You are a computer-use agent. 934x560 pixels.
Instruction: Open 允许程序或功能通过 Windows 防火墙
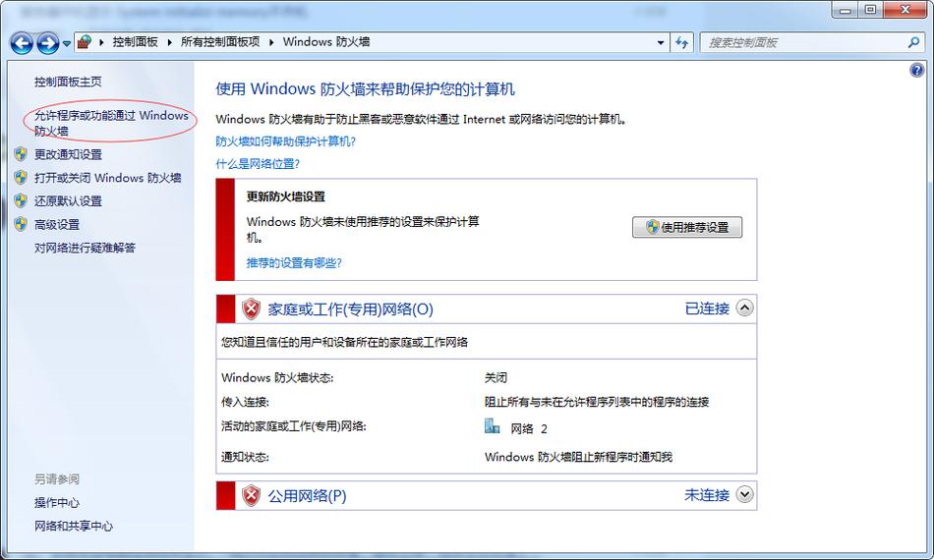[x=111, y=123]
